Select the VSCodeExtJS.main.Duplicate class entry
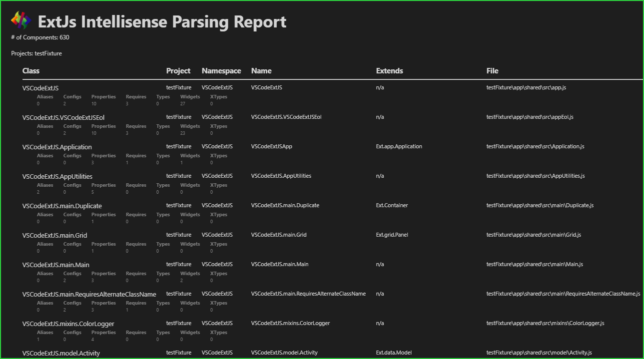The image size is (644, 359). pos(62,206)
